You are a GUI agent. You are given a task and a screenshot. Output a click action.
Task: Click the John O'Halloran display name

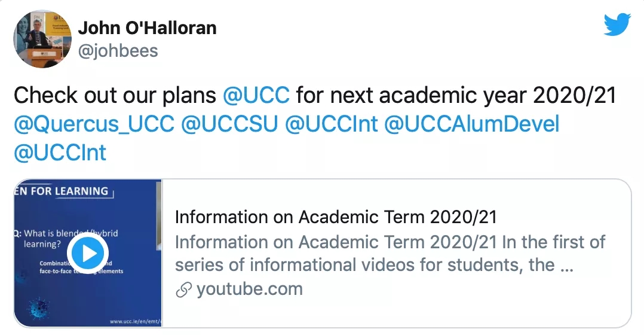[x=147, y=28]
